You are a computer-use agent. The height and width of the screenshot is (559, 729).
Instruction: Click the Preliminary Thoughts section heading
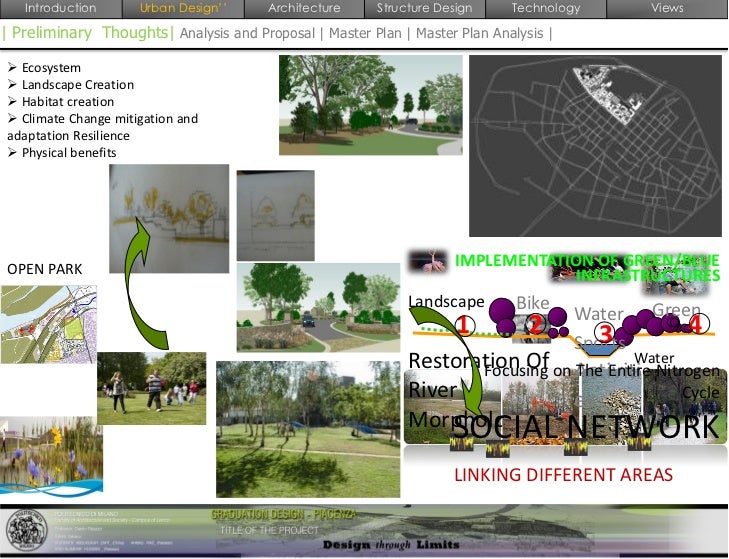pyautogui.click(x=88, y=33)
